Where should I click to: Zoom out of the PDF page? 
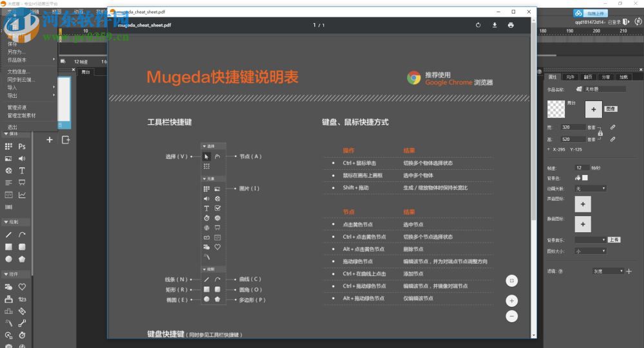tap(511, 316)
